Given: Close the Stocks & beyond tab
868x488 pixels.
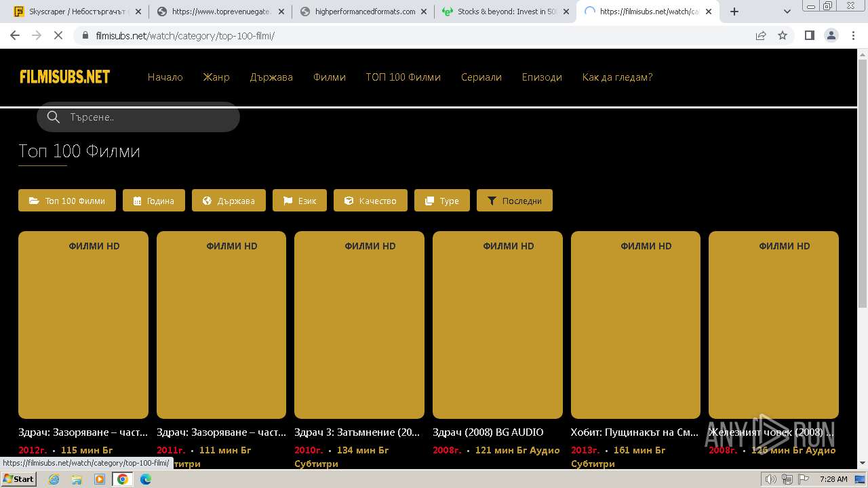Looking at the screenshot, I should [x=566, y=12].
